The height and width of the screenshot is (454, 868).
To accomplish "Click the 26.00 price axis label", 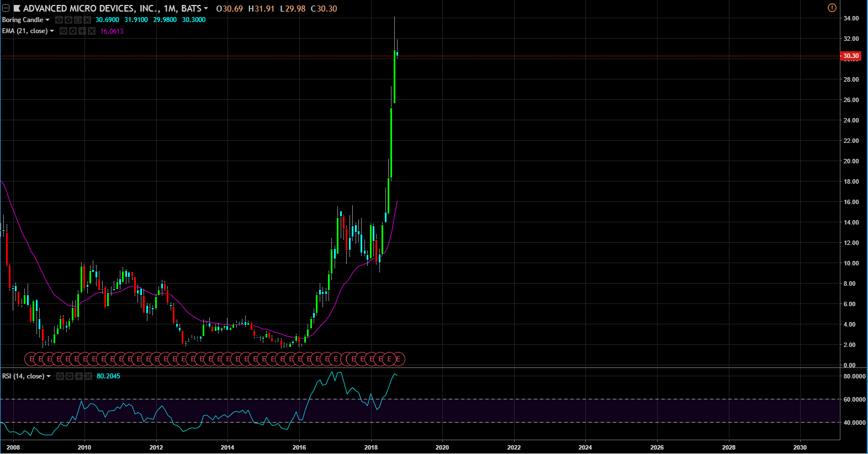I will point(851,100).
